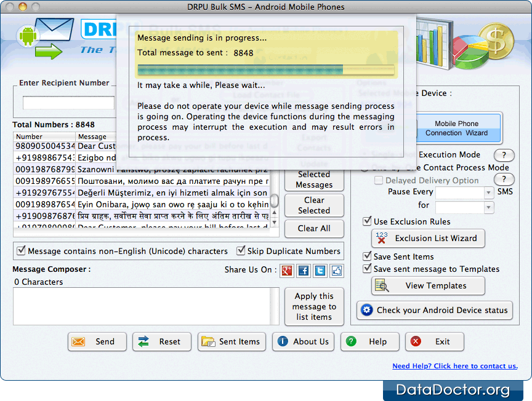Share on Facebook icon
This screenshot has width=532, height=401.
tap(304, 271)
